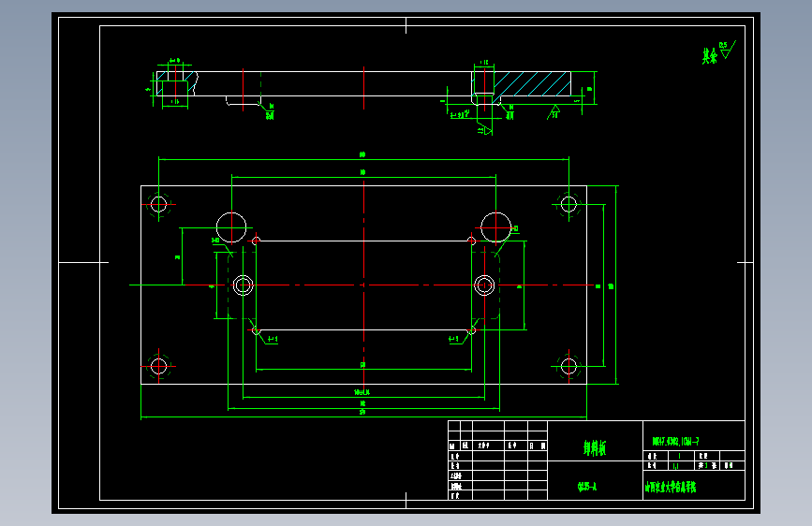Viewport: 812px width, 526px height.
Task: Click the slot width dimension value inside the plate
Action: [363, 365]
